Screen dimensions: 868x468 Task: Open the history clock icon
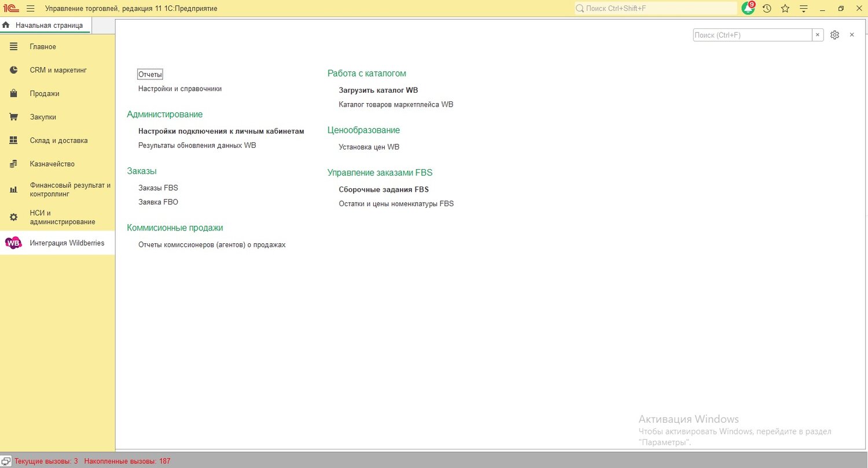(767, 9)
